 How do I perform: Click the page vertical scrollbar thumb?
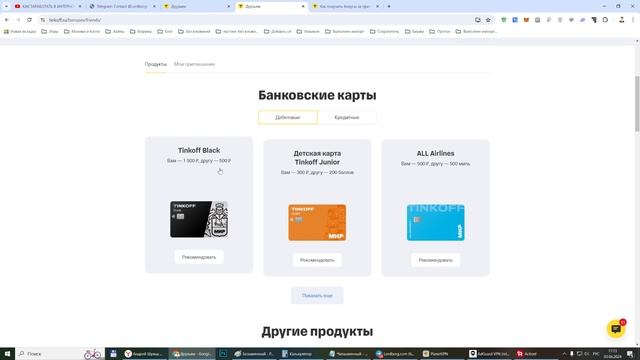637,104
